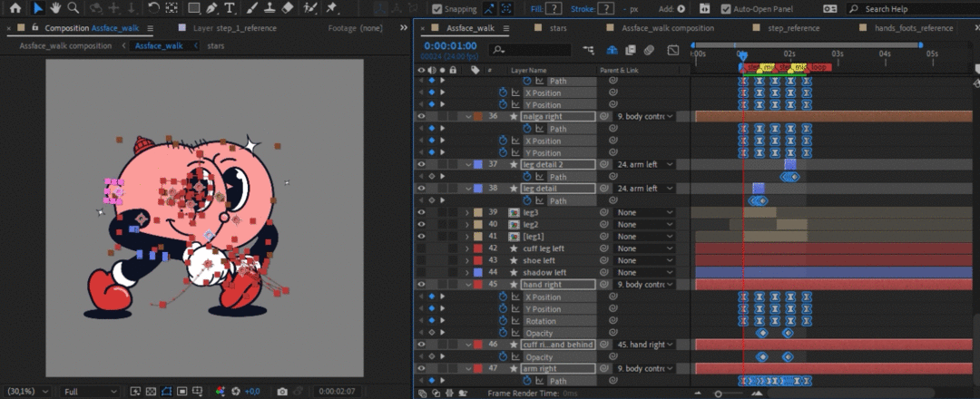The image size is (980, 399).
Task: Collapse the nalga right layer
Action: (x=467, y=116)
